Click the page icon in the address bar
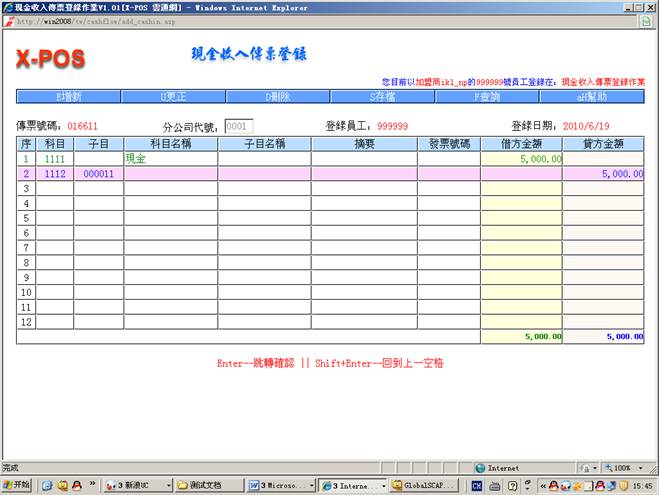659x495 pixels. [9, 21]
